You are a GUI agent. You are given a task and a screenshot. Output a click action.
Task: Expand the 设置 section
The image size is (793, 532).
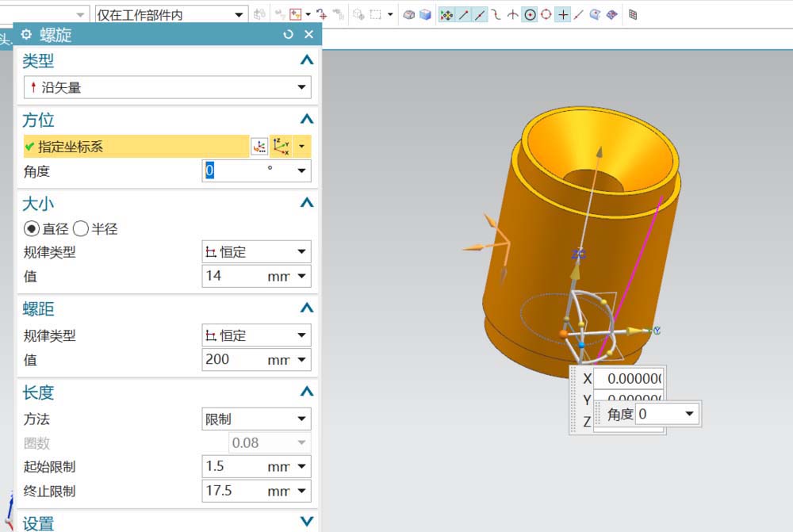click(306, 521)
